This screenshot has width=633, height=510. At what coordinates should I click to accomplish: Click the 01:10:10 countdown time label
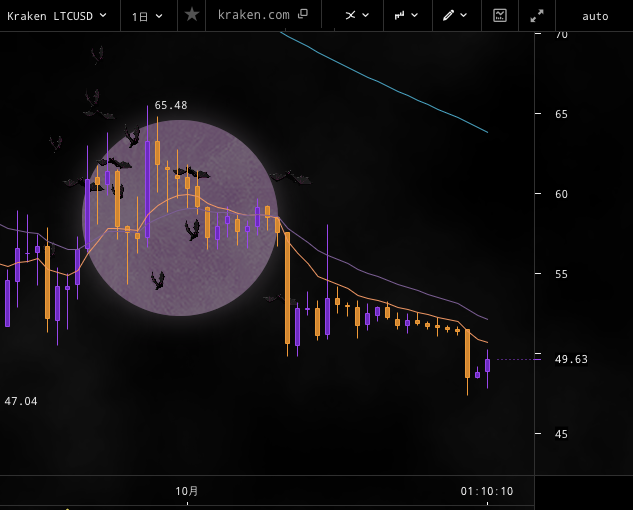(x=487, y=491)
